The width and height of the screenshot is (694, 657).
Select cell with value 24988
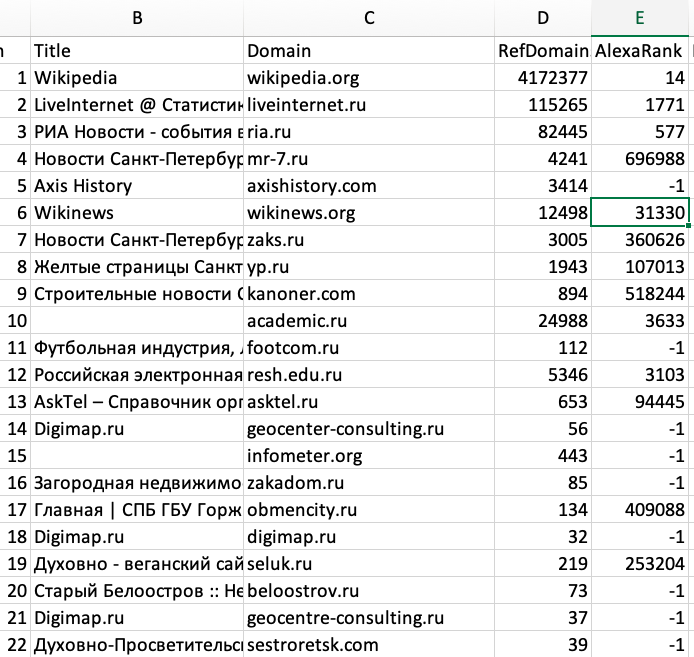point(543,321)
